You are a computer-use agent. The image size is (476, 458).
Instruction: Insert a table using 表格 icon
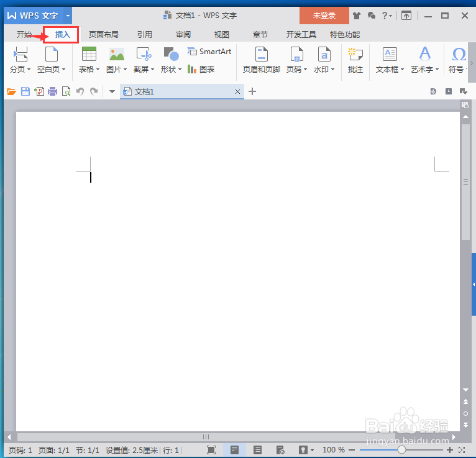[89, 54]
